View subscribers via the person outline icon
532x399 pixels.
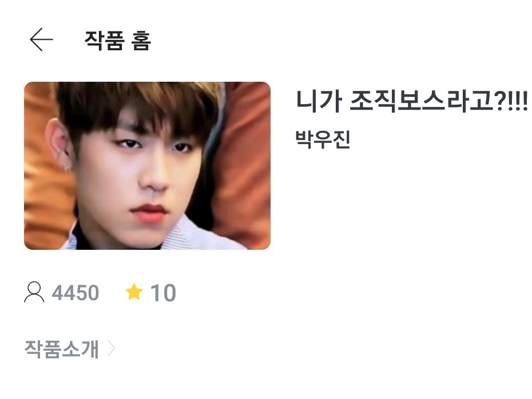(34, 292)
